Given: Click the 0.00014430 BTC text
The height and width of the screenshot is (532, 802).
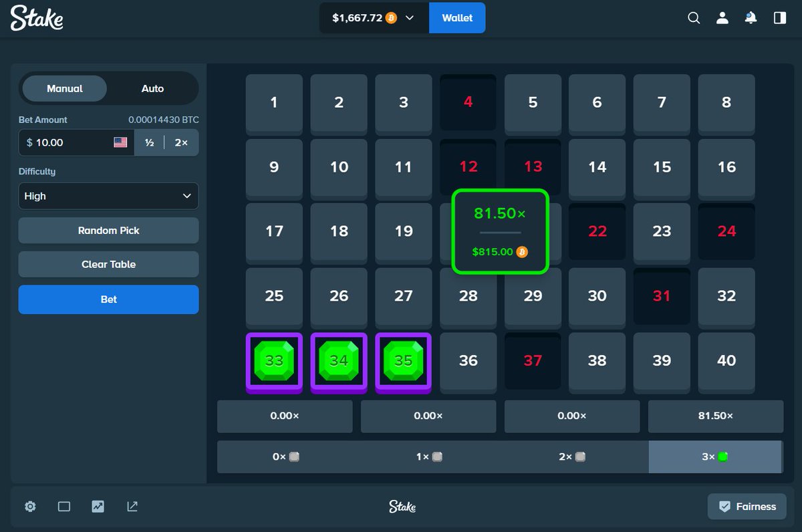Looking at the screenshot, I should [x=164, y=120].
